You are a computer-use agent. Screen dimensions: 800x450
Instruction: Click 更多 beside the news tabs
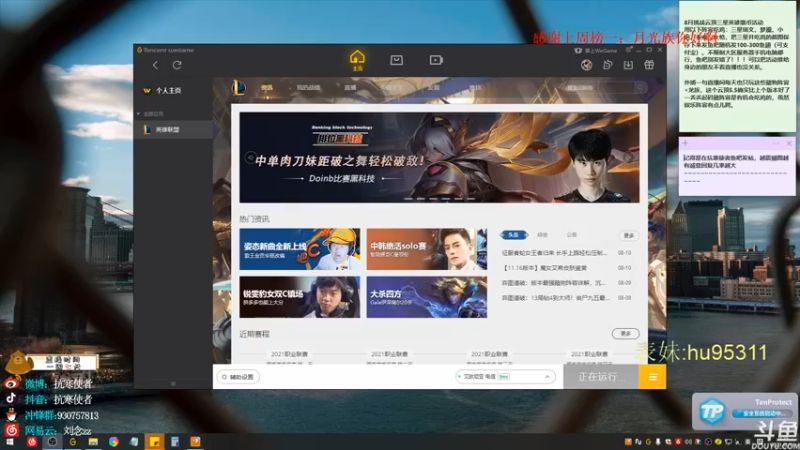[629, 235]
